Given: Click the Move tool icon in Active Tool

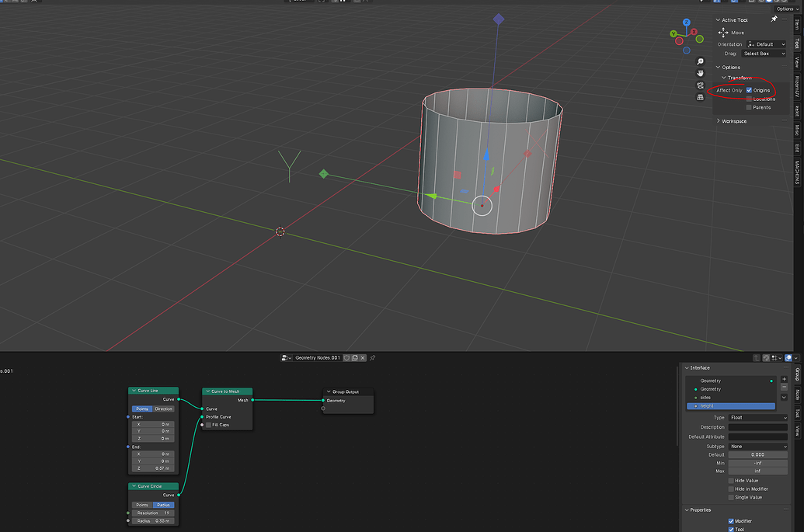Looking at the screenshot, I should [x=723, y=33].
